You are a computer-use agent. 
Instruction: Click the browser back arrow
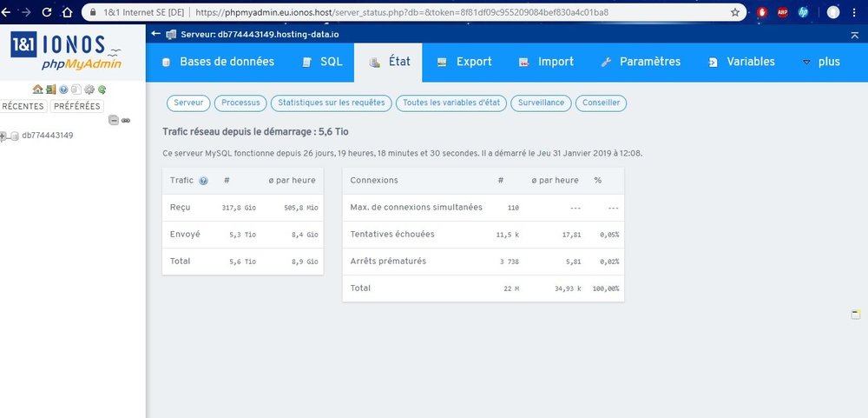tap(5, 12)
